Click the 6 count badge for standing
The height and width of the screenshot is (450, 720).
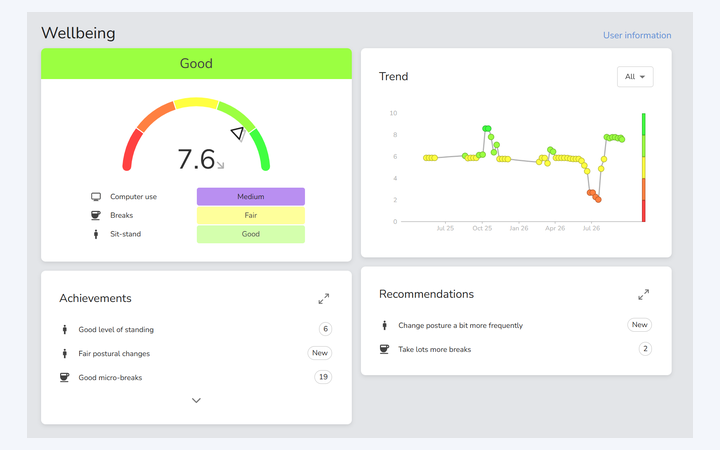click(325, 329)
